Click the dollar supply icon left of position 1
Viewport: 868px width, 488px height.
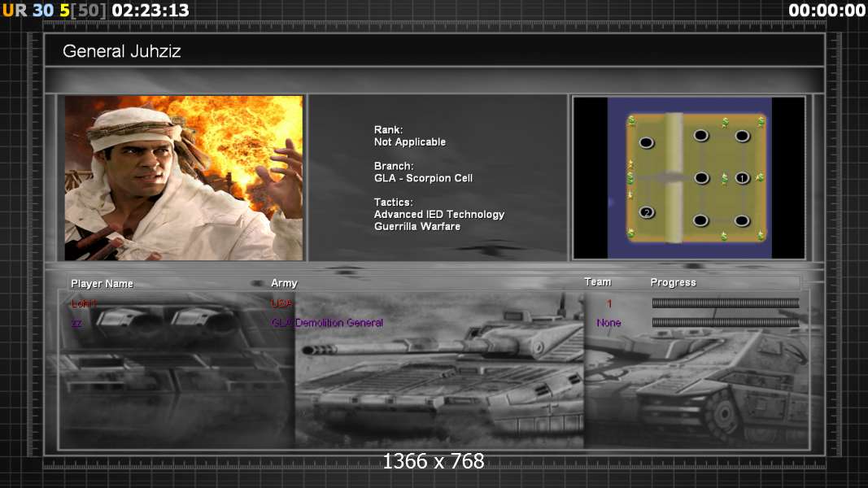[724, 178]
